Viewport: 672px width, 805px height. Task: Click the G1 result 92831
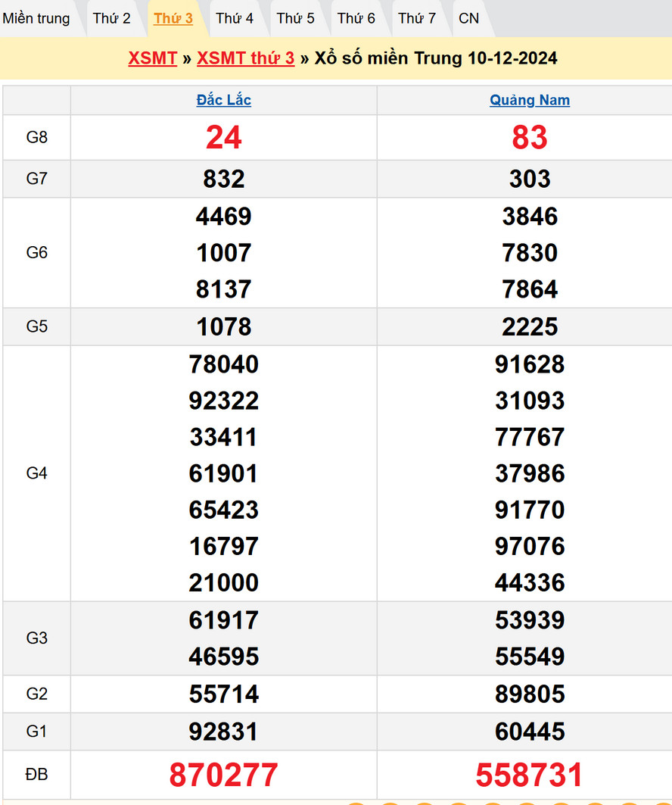point(223,732)
